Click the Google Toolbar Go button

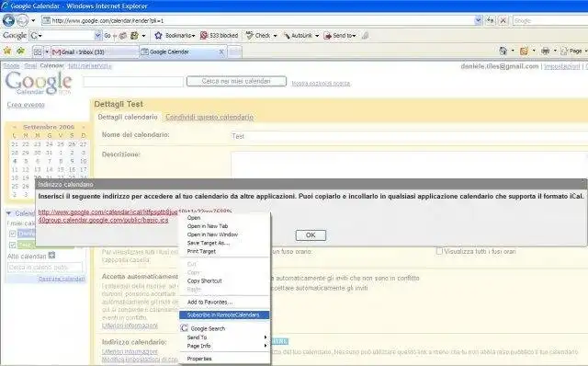tap(107, 35)
